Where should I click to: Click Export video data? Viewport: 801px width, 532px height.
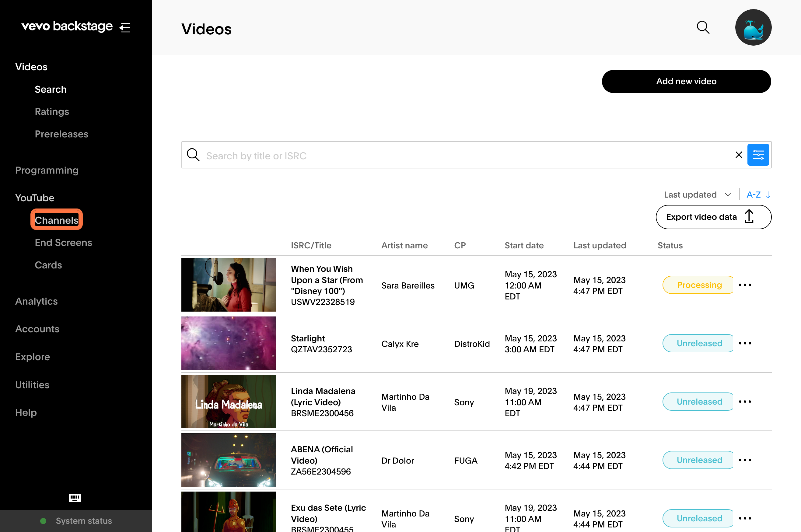(x=713, y=217)
